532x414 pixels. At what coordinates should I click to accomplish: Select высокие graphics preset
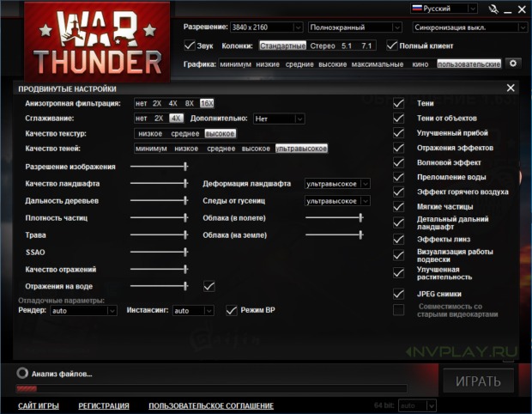point(333,64)
